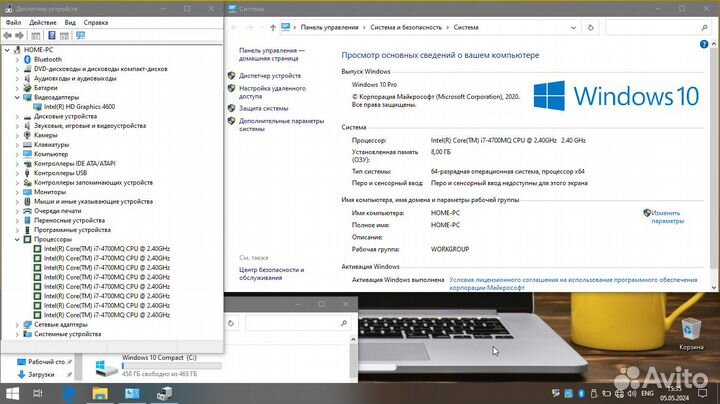Click Изменить параметры link
The width and height of the screenshot is (720, 404).
tap(667, 217)
